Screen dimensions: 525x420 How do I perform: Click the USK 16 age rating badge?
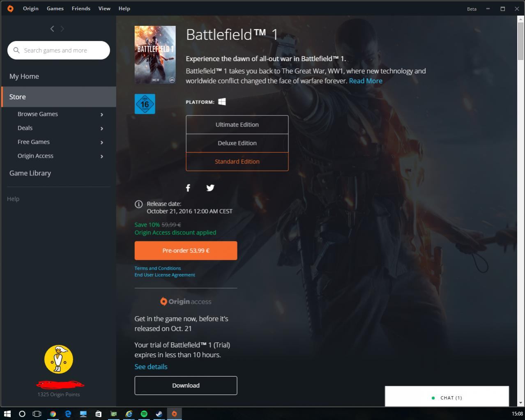point(145,104)
